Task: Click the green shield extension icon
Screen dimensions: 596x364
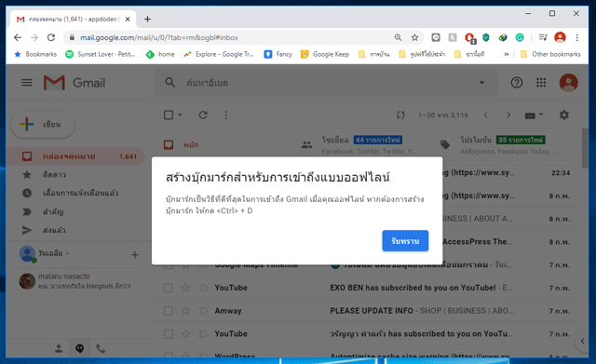Action: click(485, 37)
